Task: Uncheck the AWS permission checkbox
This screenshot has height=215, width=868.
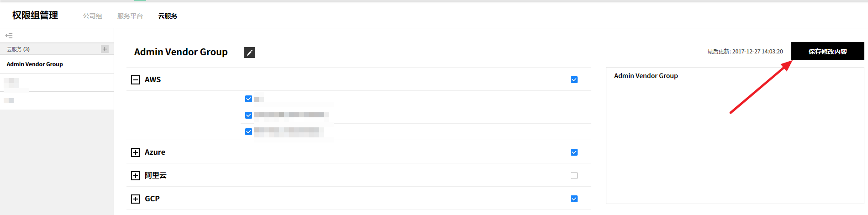Action: coord(574,80)
